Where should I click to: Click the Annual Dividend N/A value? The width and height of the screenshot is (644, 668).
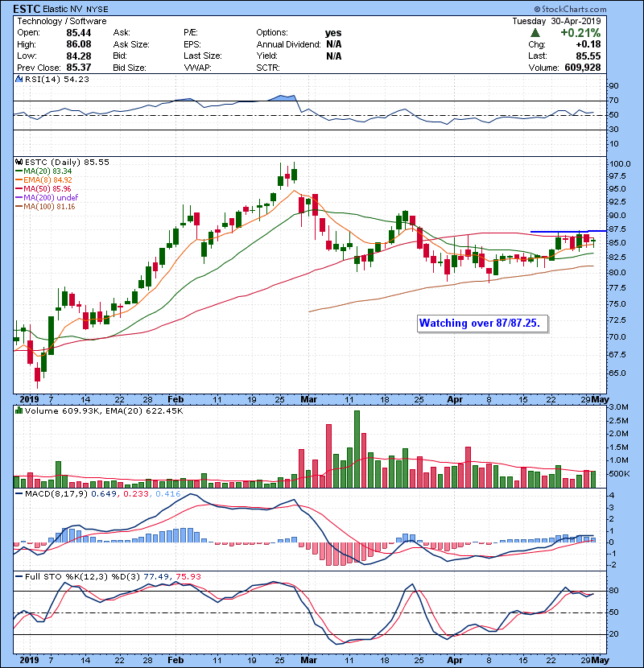click(x=334, y=44)
